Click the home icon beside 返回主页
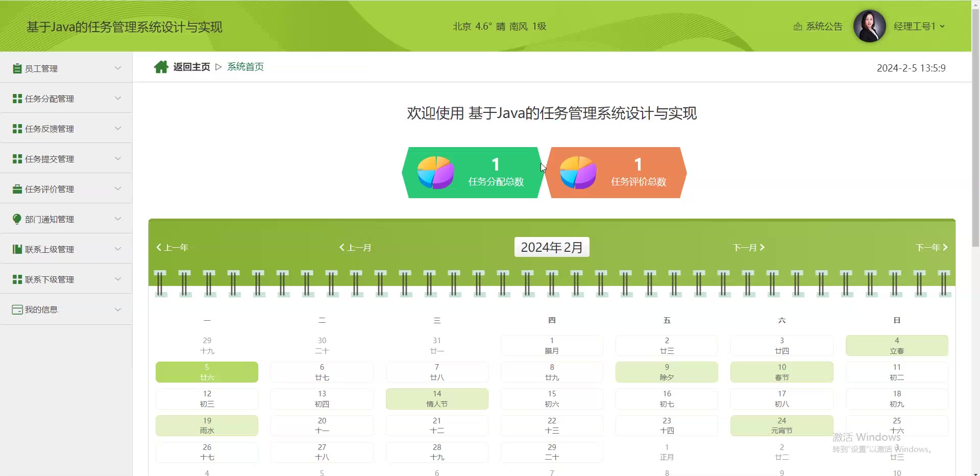980x476 pixels. [x=161, y=67]
